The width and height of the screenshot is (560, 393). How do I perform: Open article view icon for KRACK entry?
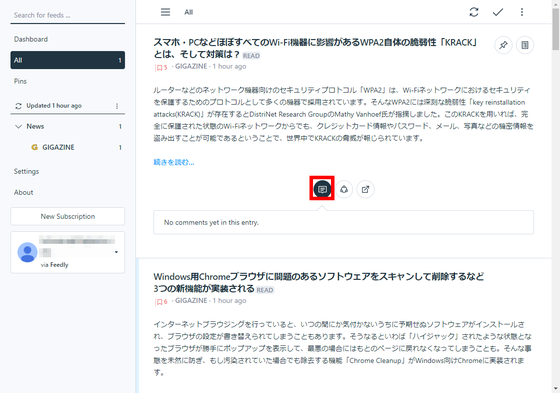[x=525, y=45]
